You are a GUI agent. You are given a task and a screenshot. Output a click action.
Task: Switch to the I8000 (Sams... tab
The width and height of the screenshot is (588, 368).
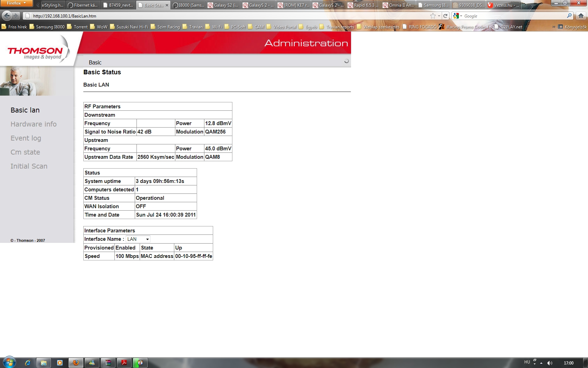tap(188, 5)
